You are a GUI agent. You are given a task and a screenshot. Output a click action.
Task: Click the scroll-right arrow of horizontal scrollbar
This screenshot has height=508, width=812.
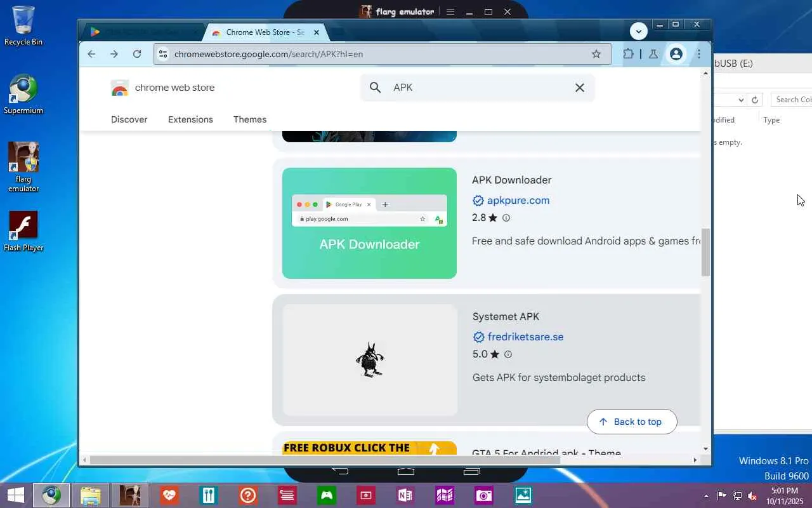pos(695,460)
